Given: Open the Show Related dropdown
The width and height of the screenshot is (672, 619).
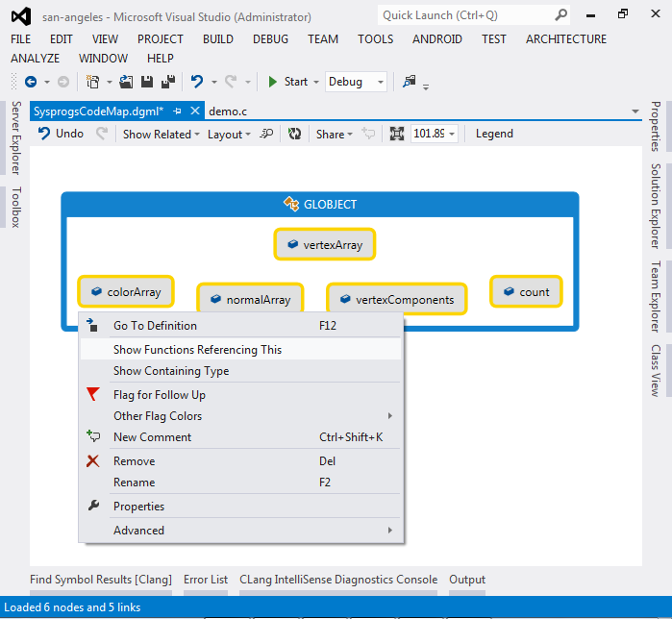Looking at the screenshot, I should click(x=162, y=134).
